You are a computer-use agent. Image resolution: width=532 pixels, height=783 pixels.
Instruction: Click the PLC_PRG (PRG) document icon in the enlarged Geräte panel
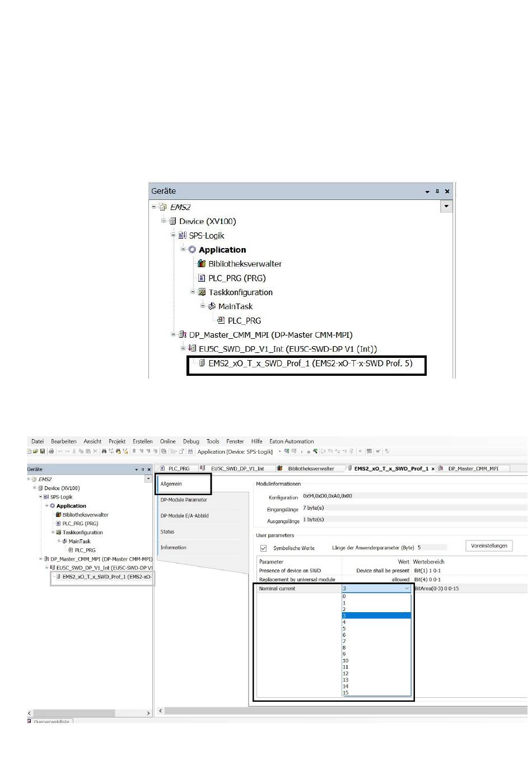(202, 278)
